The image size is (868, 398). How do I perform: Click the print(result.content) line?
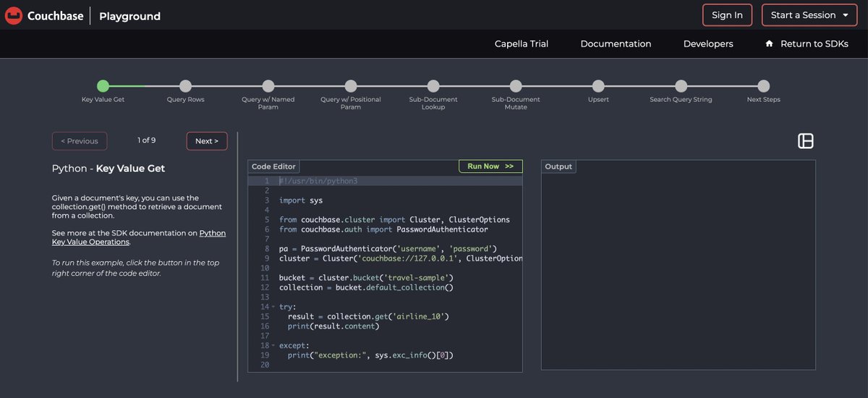click(x=333, y=326)
